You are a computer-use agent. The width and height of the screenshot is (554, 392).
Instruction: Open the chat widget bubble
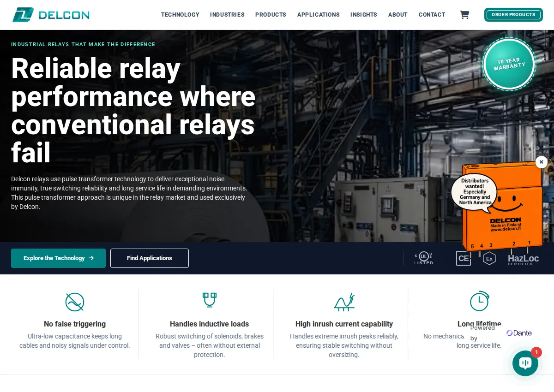coord(525,363)
